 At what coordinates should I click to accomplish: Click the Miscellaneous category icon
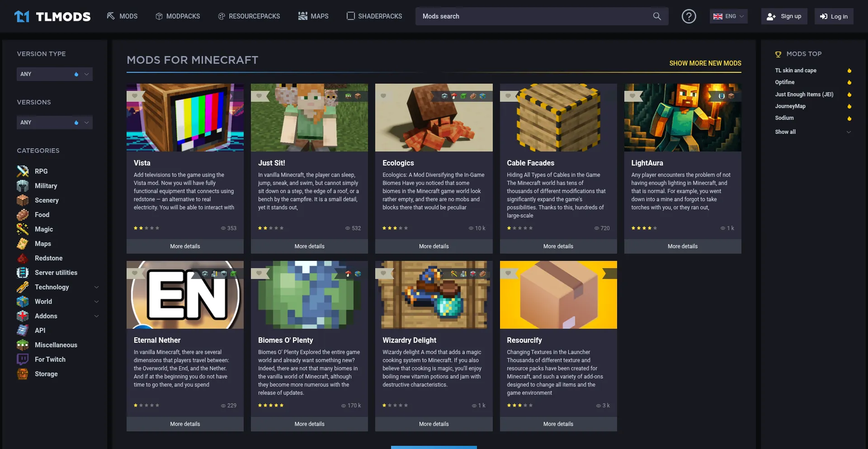point(23,345)
